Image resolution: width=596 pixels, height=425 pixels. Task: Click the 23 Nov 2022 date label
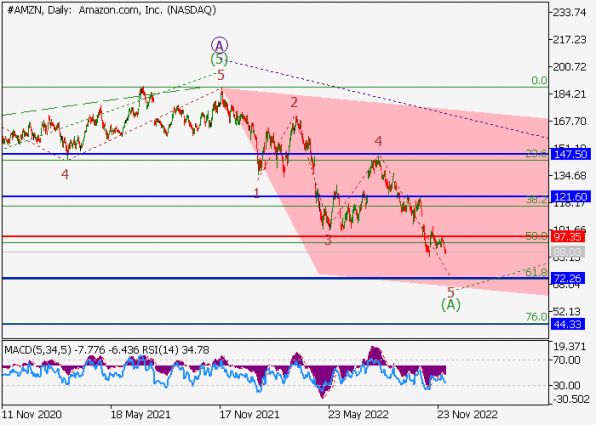[x=467, y=414]
